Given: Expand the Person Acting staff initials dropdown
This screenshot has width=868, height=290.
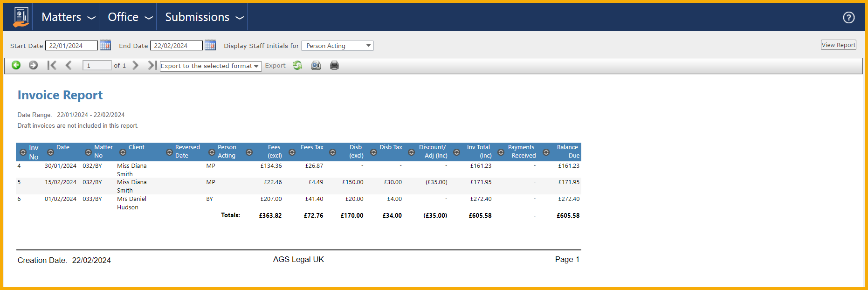Looking at the screenshot, I should [338, 46].
